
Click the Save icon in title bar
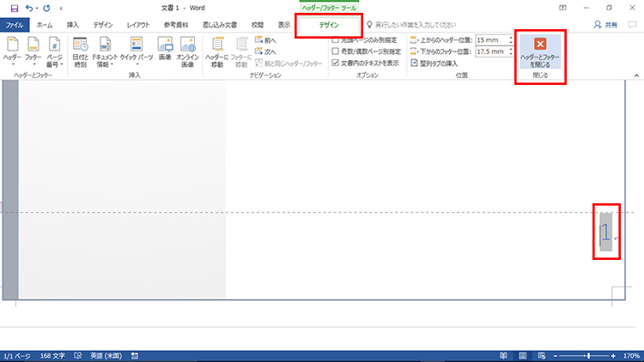(15, 9)
